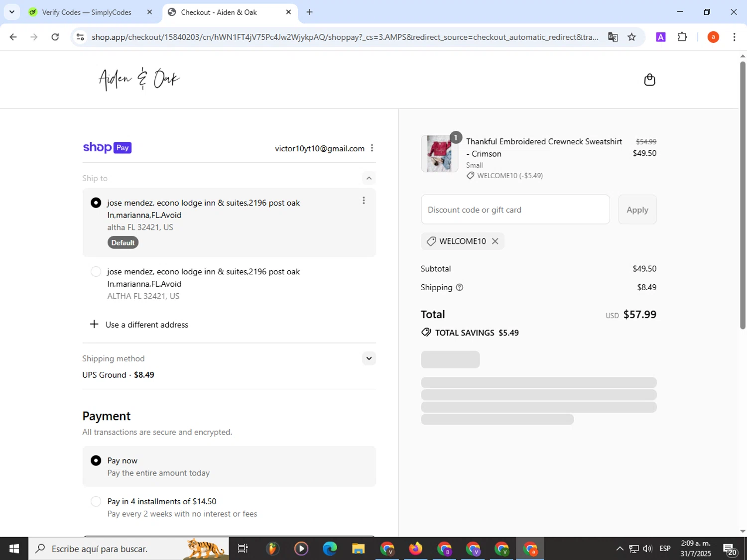Open Google Translate icon in address bar
Image resolution: width=747 pixels, height=560 pixels.
[613, 37]
